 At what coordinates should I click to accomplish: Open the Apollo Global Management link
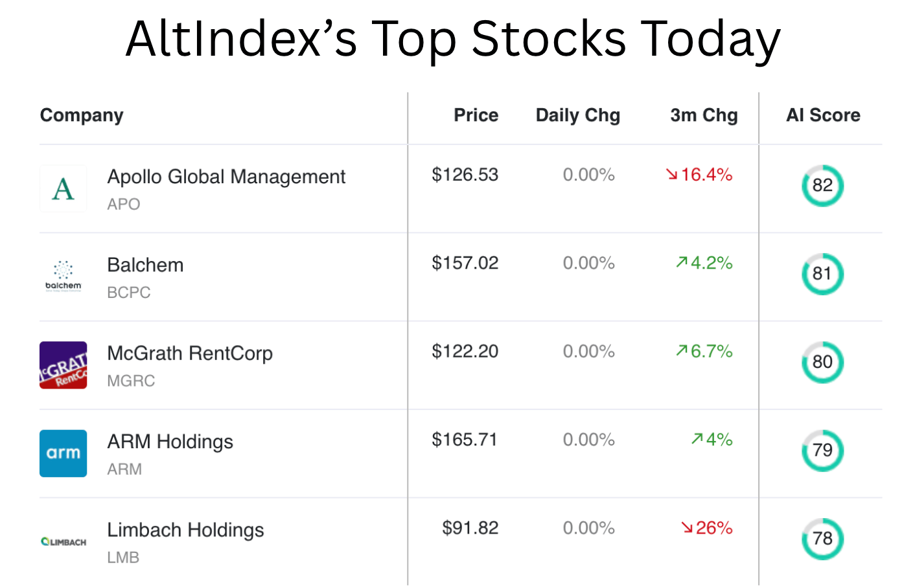[226, 176]
